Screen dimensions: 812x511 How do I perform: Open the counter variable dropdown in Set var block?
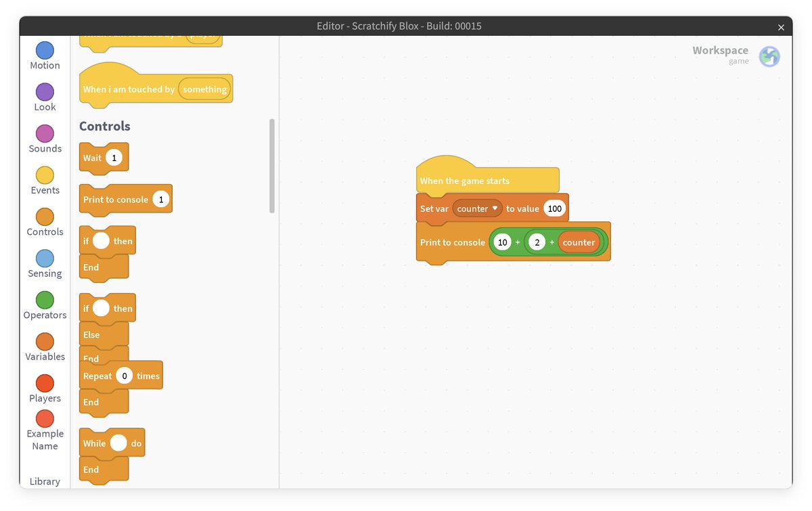click(477, 208)
